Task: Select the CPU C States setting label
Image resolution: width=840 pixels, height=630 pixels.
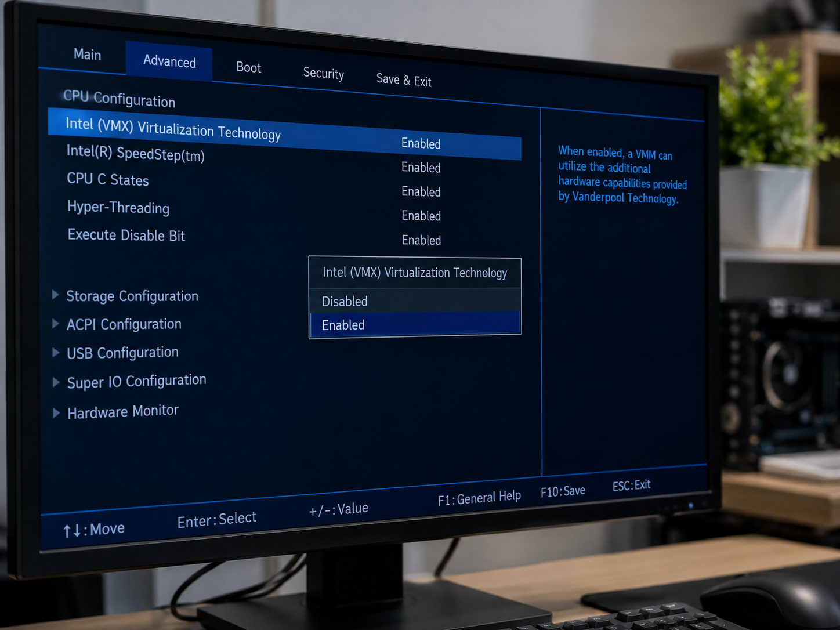Action: click(x=108, y=179)
